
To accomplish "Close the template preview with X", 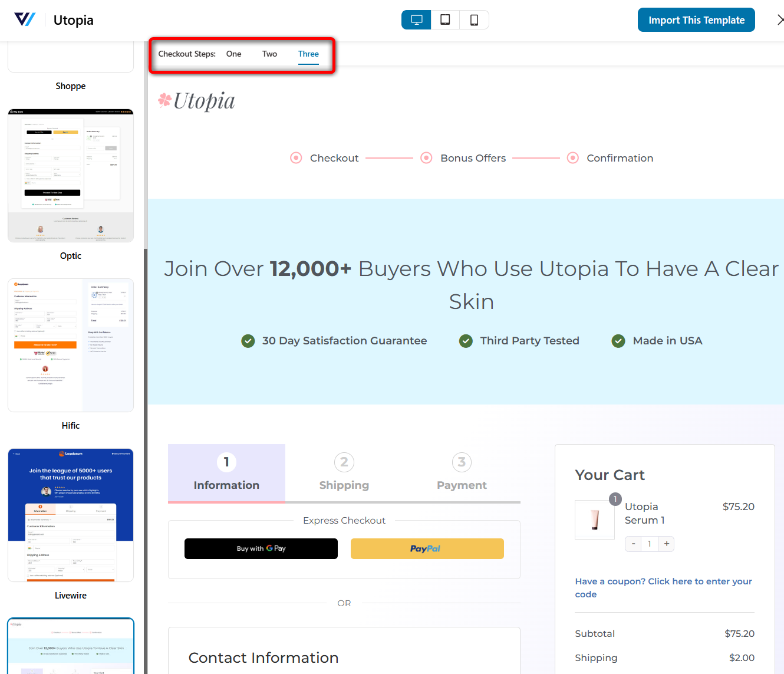I will point(779,20).
